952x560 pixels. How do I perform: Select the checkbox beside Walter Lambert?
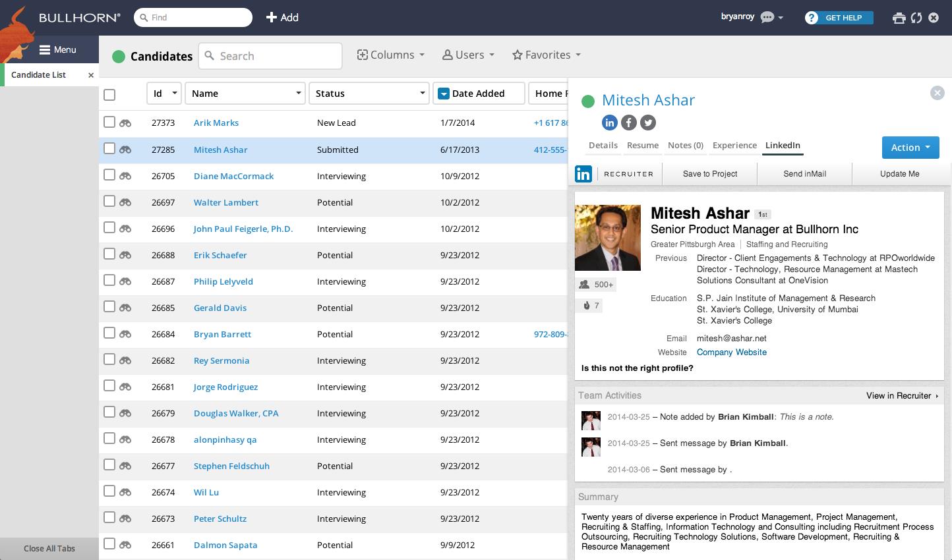point(109,201)
